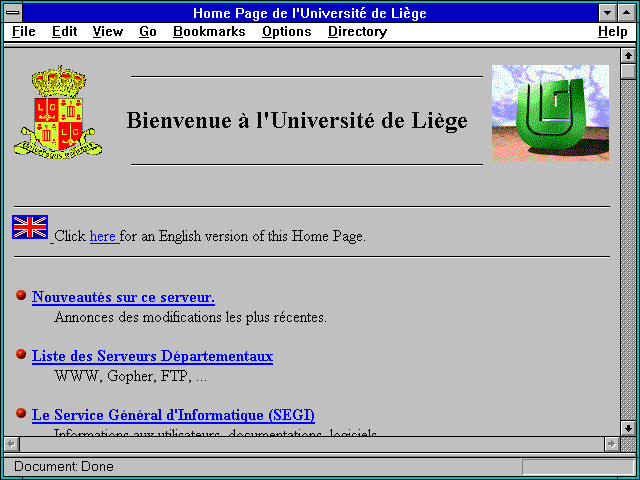640x480 pixels.
Task: Click the vertical scrollbar thumb
Action: pos(628,71)
